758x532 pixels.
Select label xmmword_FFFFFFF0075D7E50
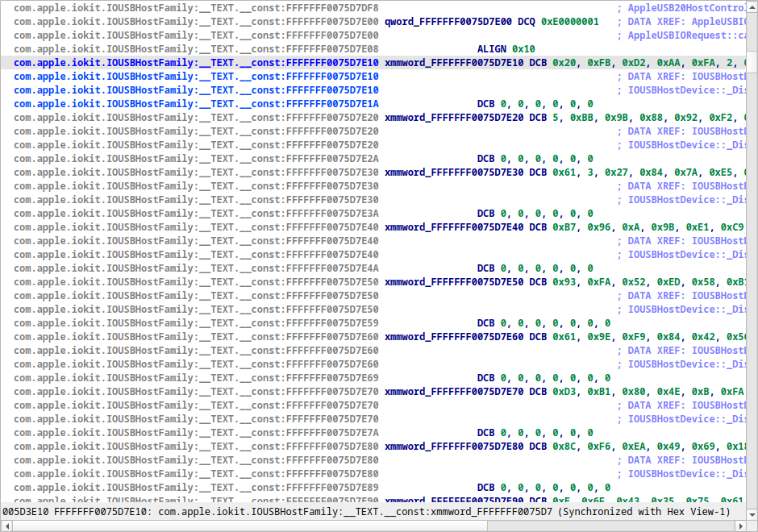point(454,282)
